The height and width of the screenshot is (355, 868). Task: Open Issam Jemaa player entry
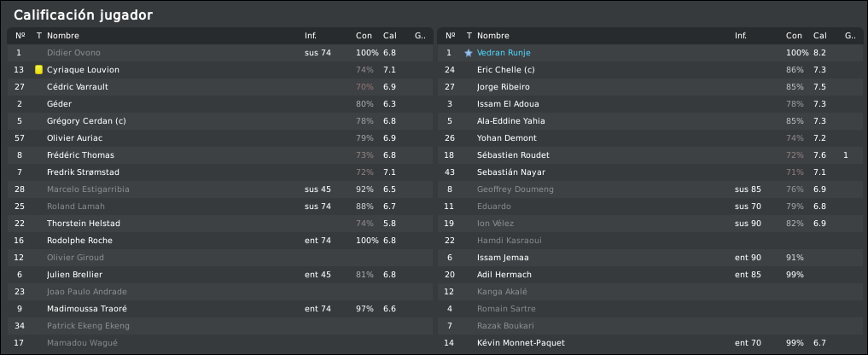(503, 258)
